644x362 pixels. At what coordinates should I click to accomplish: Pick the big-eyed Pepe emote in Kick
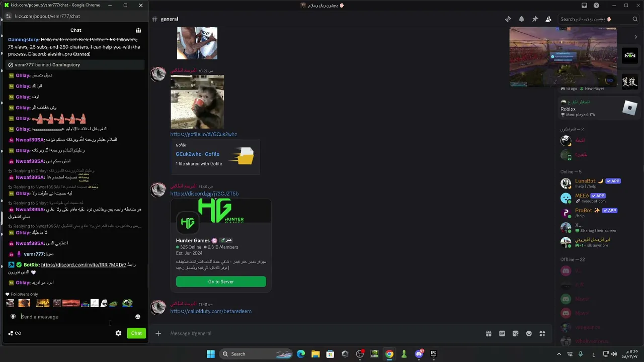coord(127,303)
